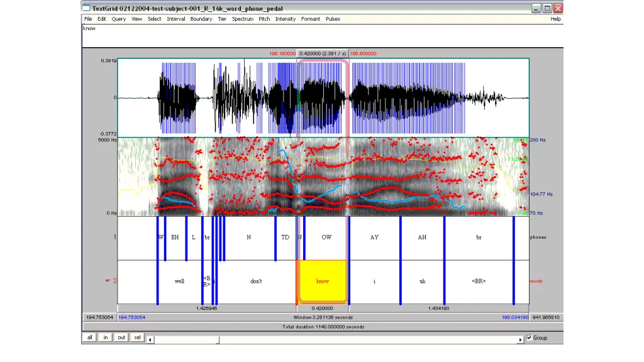The image size is (644, 362).
Task: Expand the Pitch menu
Action: [264, 19]
